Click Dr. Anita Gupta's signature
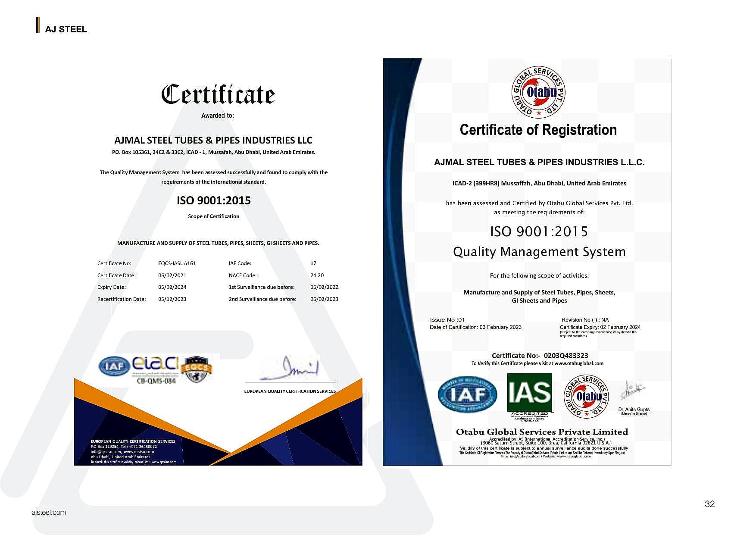Screen dimensions: 756x535 (x=633, y=391)
